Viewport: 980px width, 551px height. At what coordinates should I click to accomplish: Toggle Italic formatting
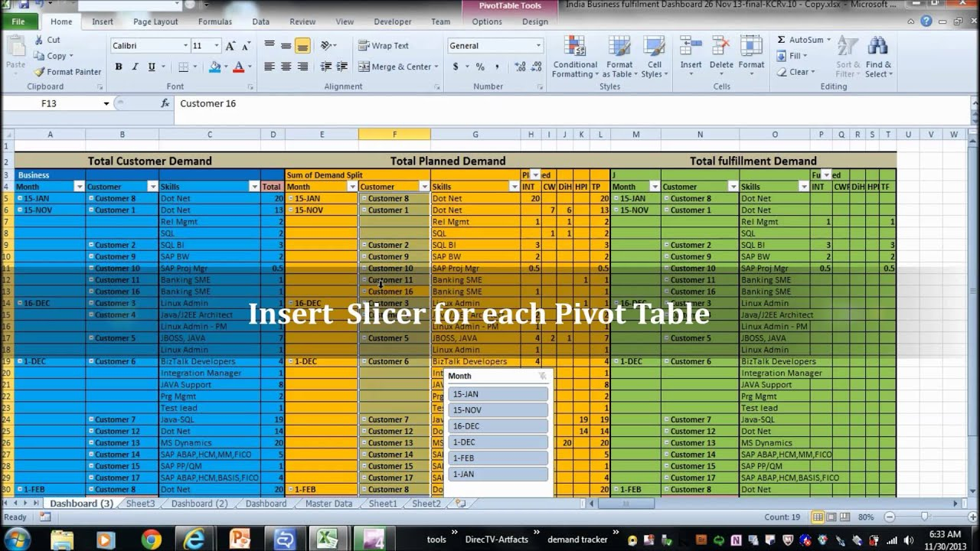pyautogui.click(x=135, y=67)
